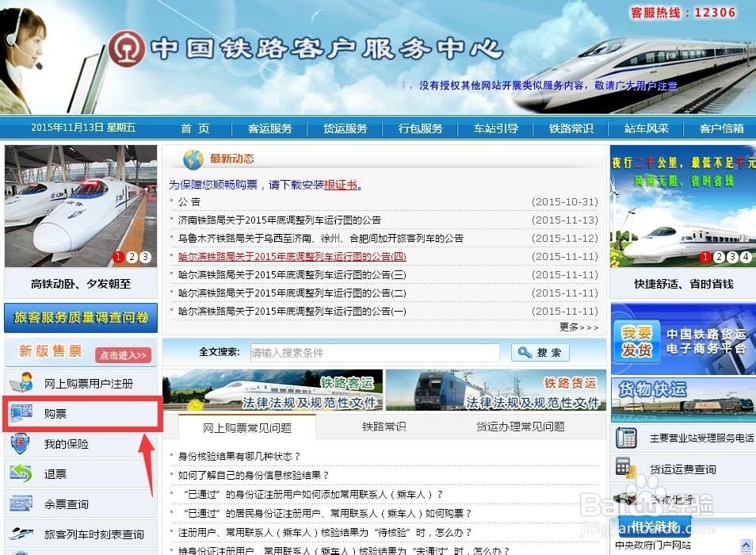
Task: Open FAQ about 待核验 result
Action: pos(324,533)
